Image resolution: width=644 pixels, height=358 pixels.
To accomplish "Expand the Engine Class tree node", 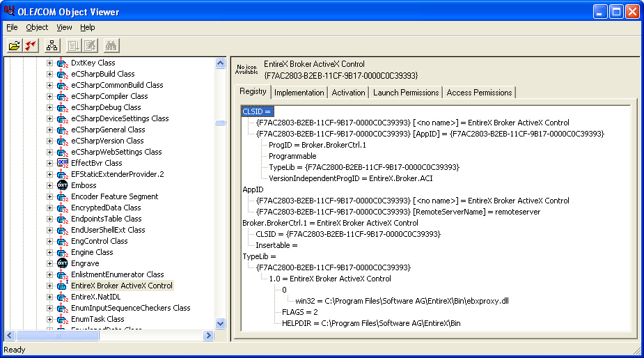I will coord(49,252).
